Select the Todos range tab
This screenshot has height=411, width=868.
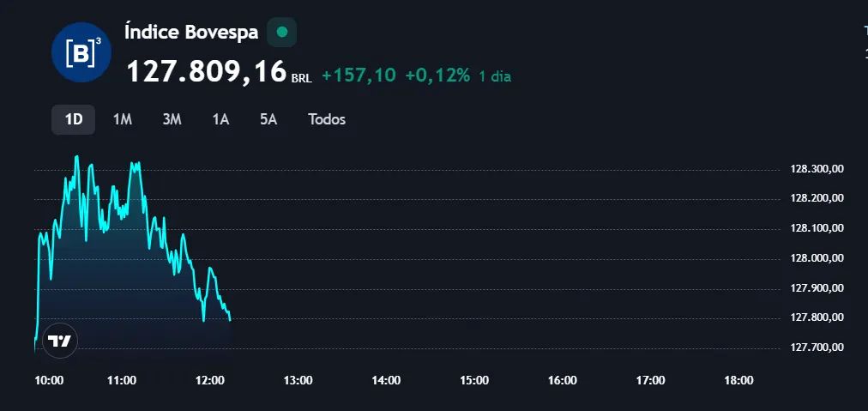[327, 119]
